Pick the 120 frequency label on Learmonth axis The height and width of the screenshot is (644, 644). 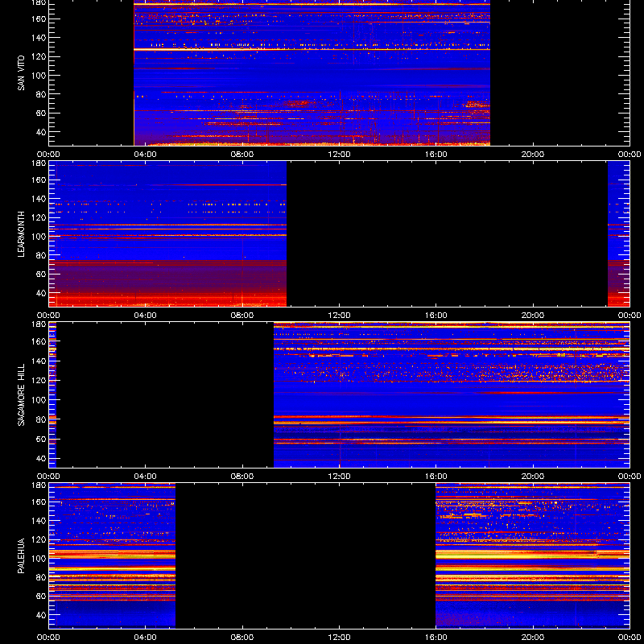(x=39, y=217)
